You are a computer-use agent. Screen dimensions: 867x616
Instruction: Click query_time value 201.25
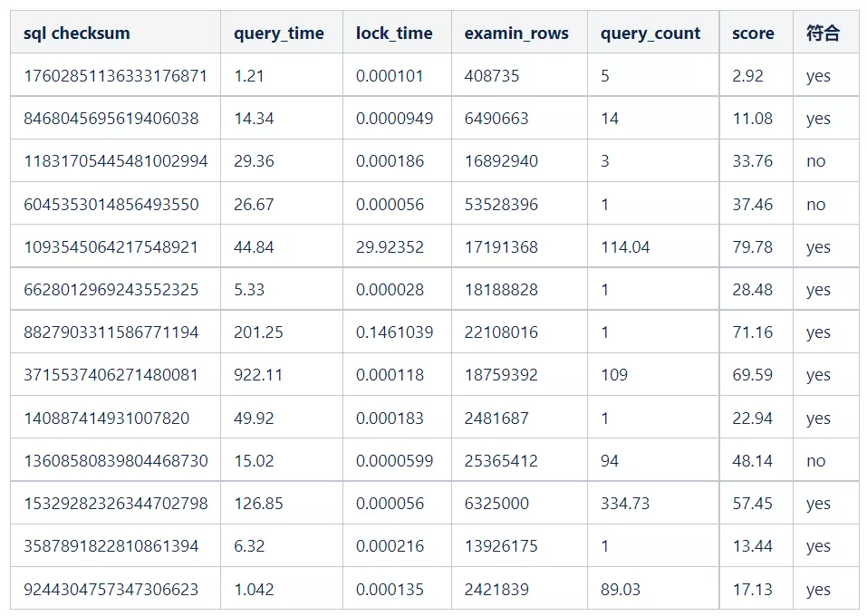tap(258, 332)
